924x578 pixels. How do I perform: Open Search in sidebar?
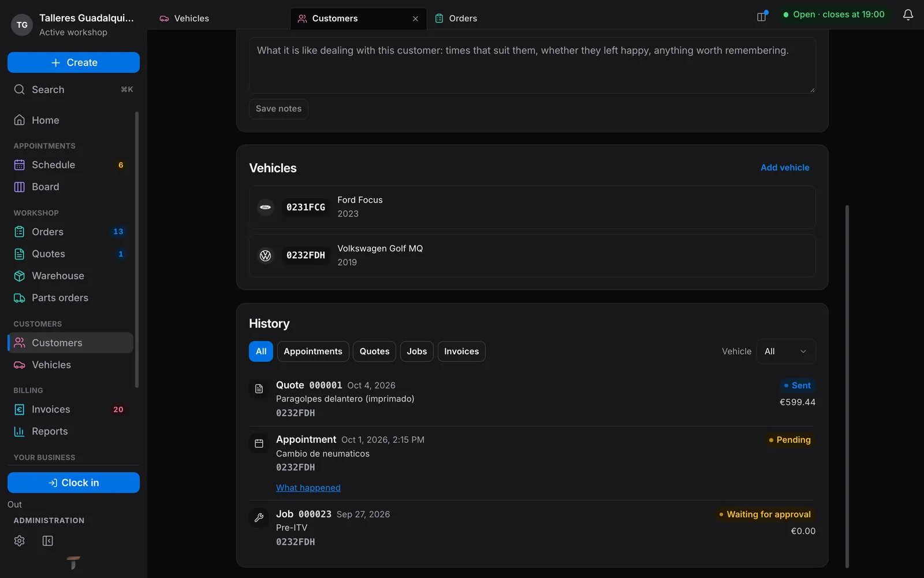tap(73, 90)
